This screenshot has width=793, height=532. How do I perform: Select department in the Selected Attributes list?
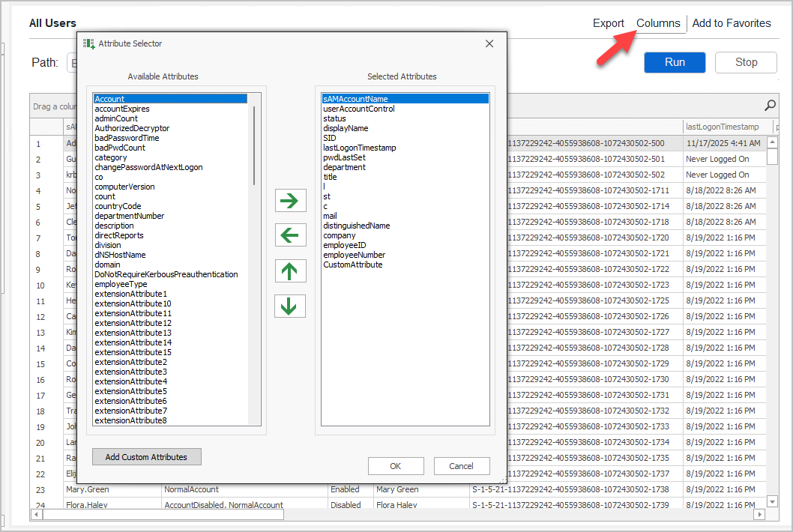344,167
